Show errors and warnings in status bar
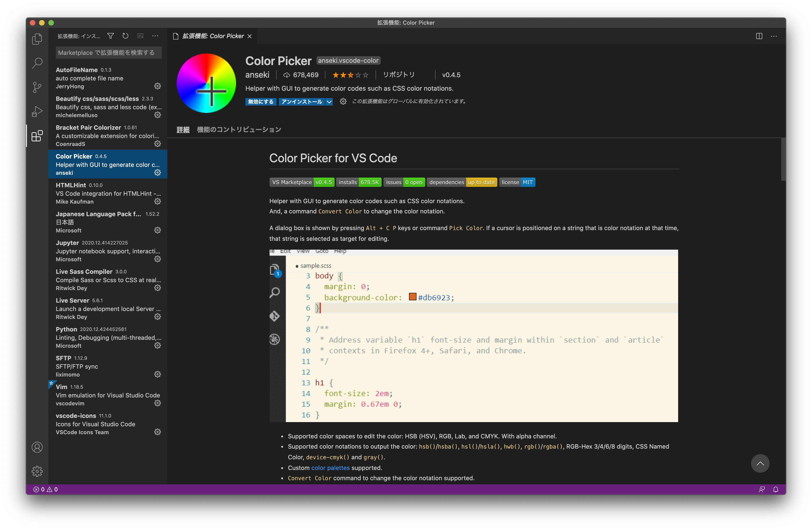 coord(46,489)
